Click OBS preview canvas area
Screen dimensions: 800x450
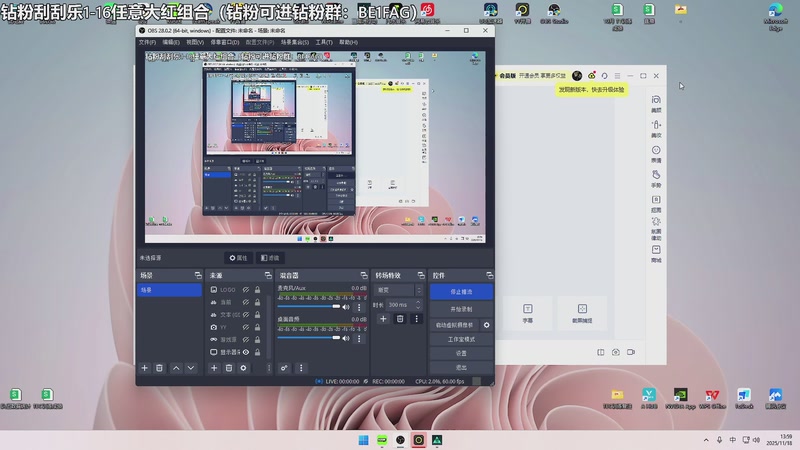tap(315, 146)
